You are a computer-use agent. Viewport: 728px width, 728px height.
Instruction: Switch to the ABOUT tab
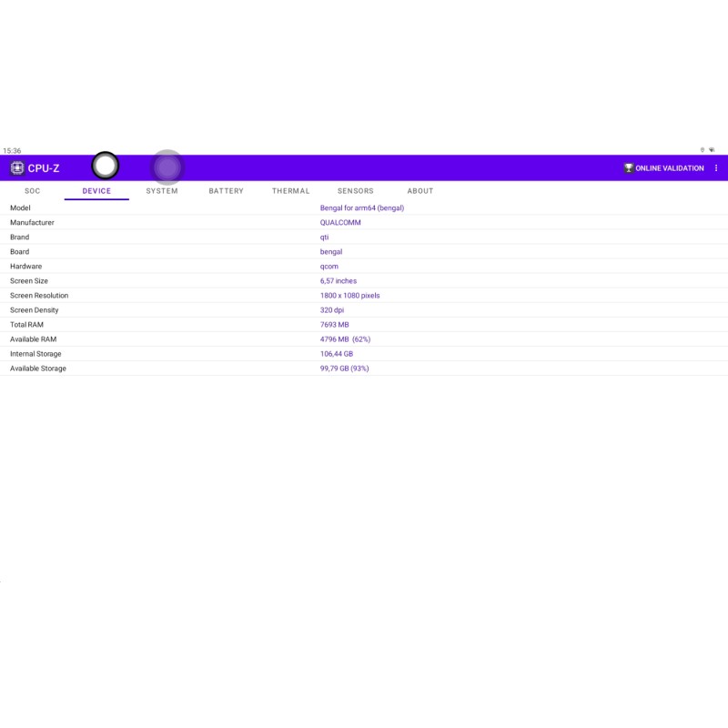point(420,191)
